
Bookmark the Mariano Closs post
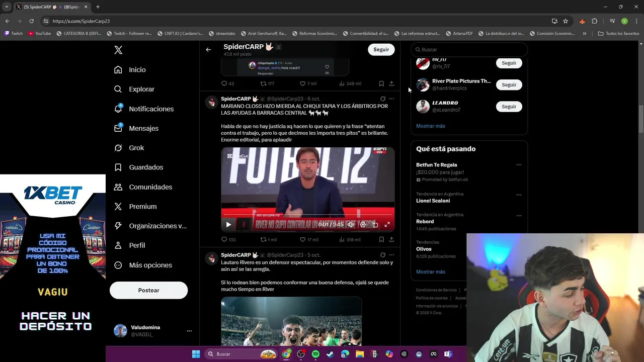381,240
